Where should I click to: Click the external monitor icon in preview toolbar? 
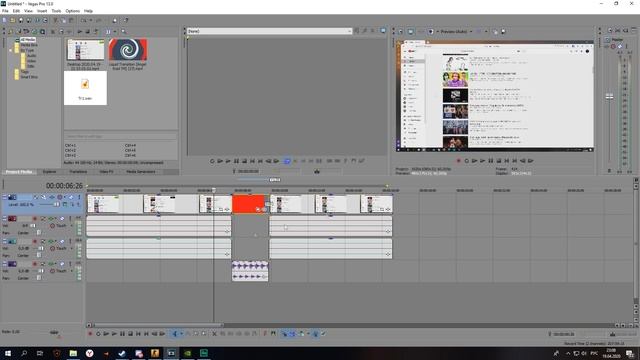point(410,31)
